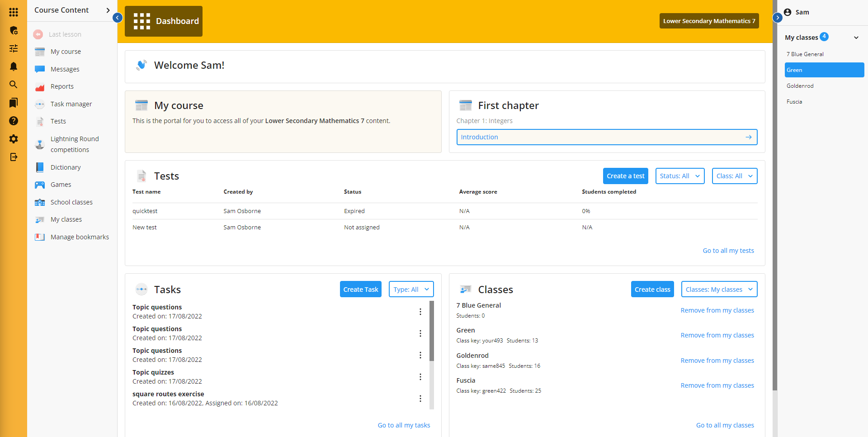Click the sliders filter icon in left rail
868x437 pixels.
pyautogui.click(x=14, y=48)
